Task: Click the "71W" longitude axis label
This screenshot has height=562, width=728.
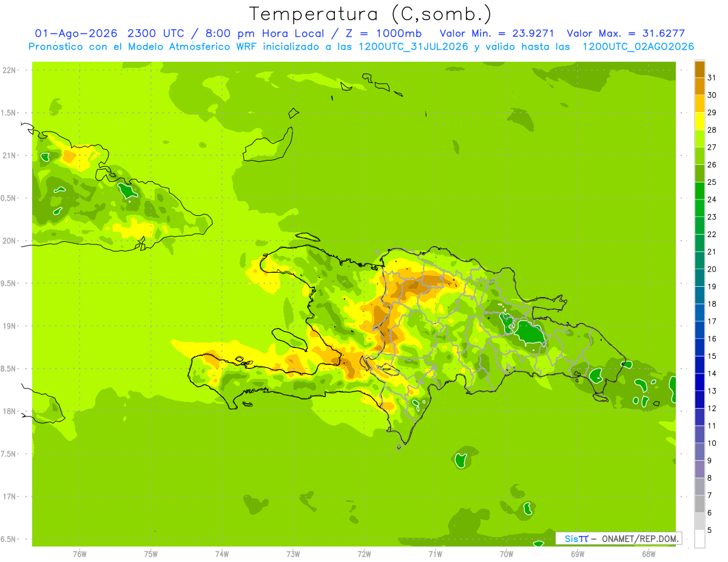Action: coord(435,554)
